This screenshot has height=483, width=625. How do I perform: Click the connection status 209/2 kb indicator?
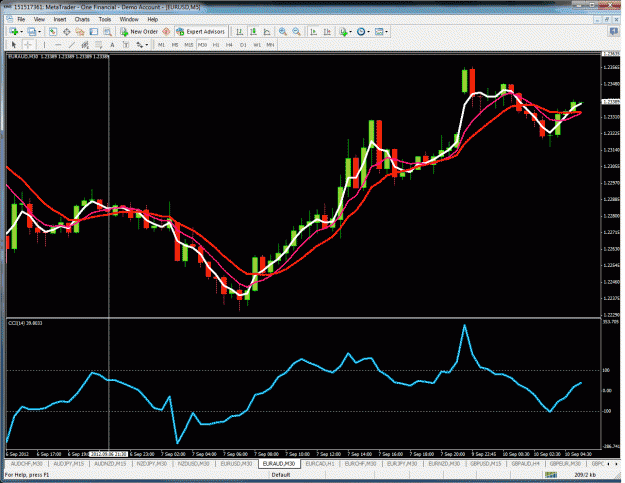click(x=585, y=475)
